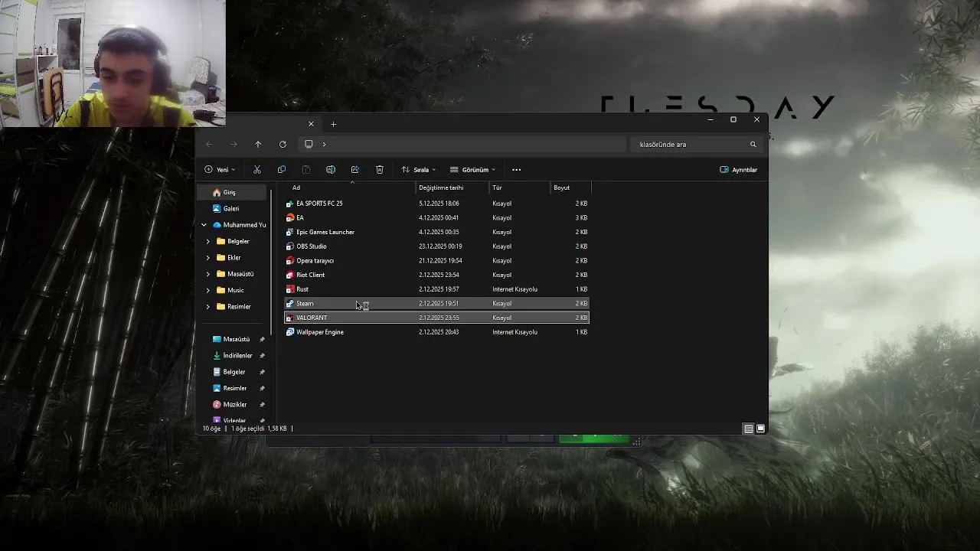Click the Rust type Internet Kısayolu
The height and width of the screenshot is (551, 980).
click(x=514, y=289)
